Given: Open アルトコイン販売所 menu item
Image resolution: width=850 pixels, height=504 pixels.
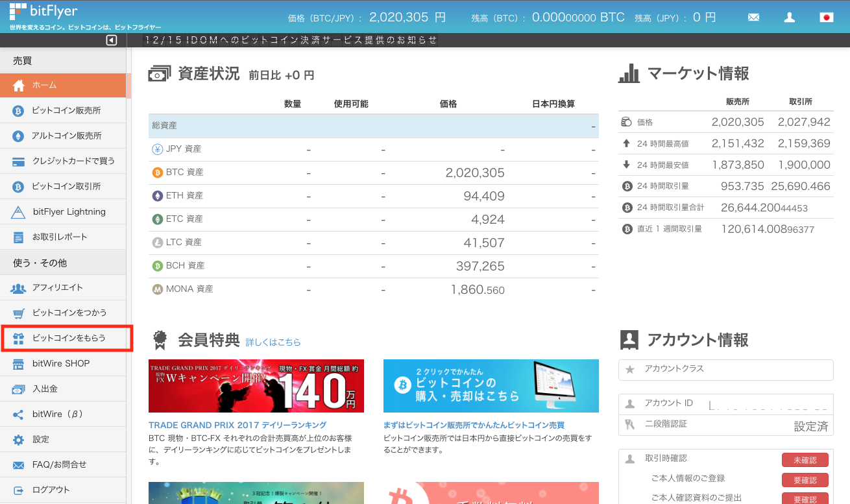Looking at the screenshot, I should pyautogui.click(x=63, y=136).
